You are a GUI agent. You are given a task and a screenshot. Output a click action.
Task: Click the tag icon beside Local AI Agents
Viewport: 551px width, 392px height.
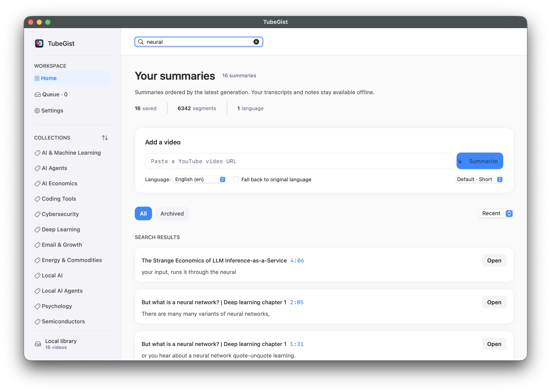[37, 291]
